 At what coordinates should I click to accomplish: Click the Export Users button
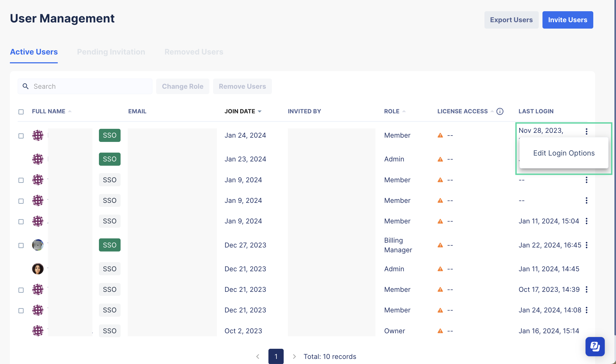[x=511, y=20]
